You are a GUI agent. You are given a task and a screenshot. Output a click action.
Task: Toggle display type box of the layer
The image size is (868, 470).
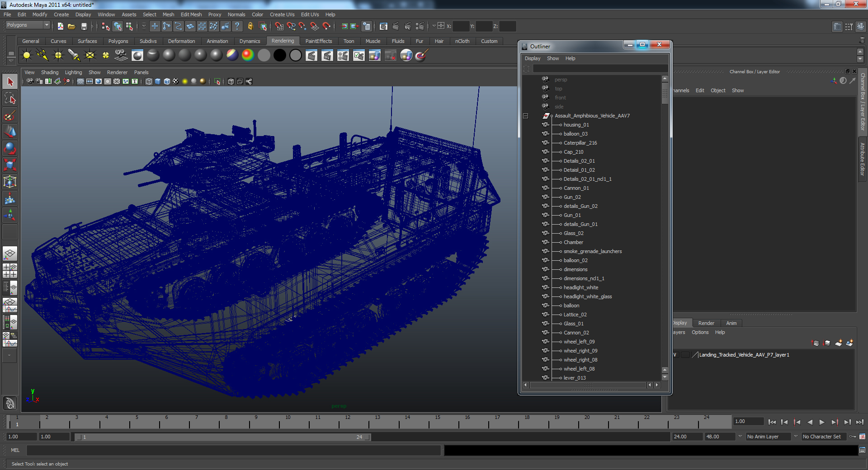(685, 355)
